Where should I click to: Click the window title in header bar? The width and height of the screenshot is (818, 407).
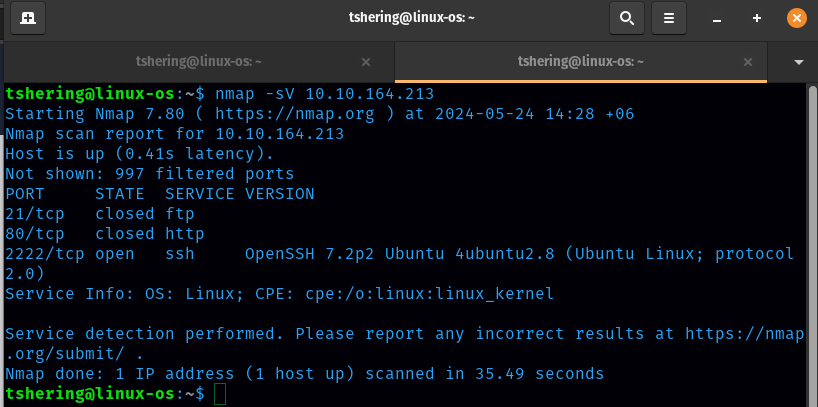(409, 18)
